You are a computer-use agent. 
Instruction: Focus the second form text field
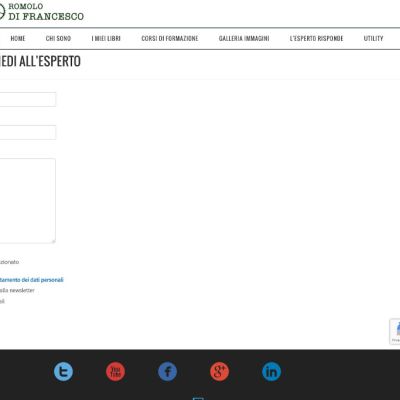(x=28, y=132)
